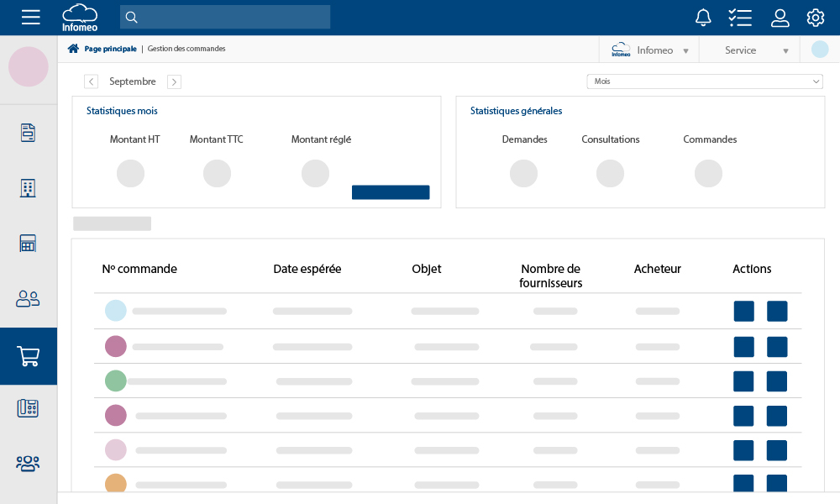This screenshot has height=504, width=840.
Task: Open the settings gear
Action: (816, 17)
